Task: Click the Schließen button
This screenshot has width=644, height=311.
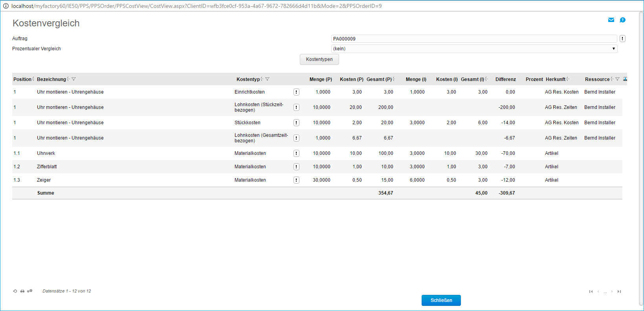Action: [x=441, y=300]
